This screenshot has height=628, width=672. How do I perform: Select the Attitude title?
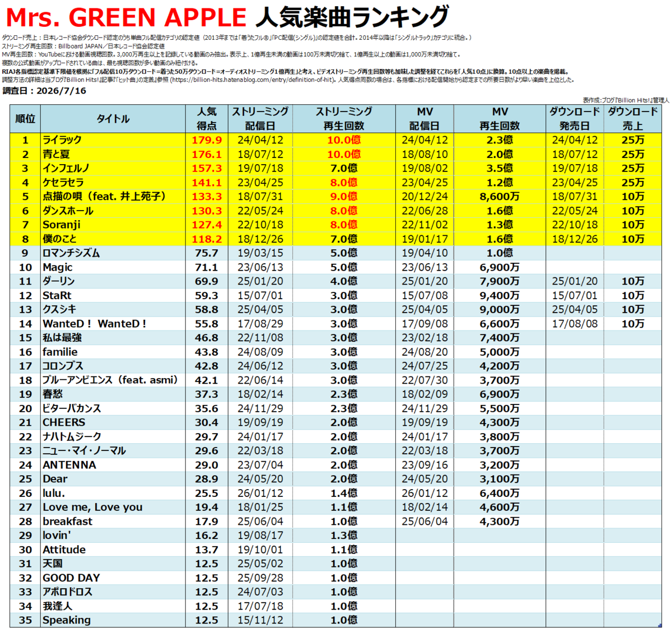coord(64,550)
